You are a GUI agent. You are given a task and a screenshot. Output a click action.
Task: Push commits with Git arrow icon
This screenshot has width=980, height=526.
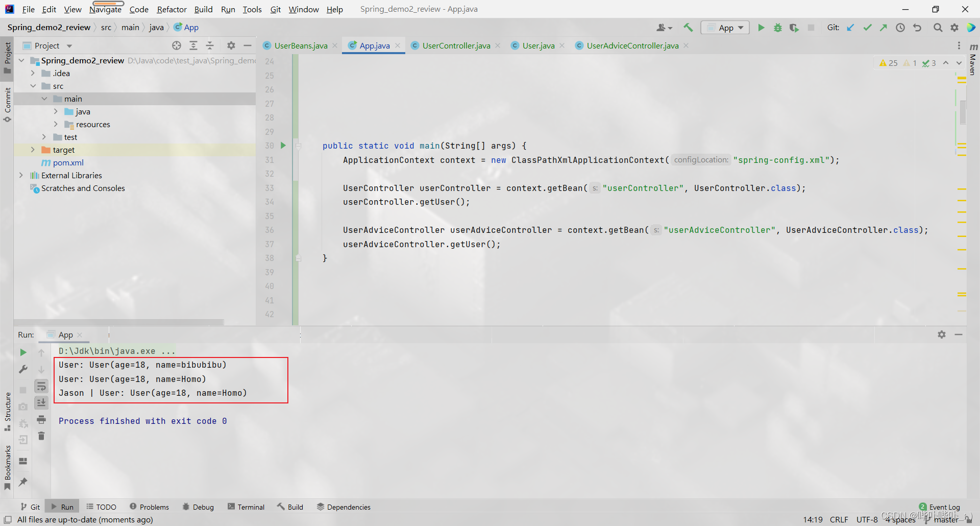point(884,28)
